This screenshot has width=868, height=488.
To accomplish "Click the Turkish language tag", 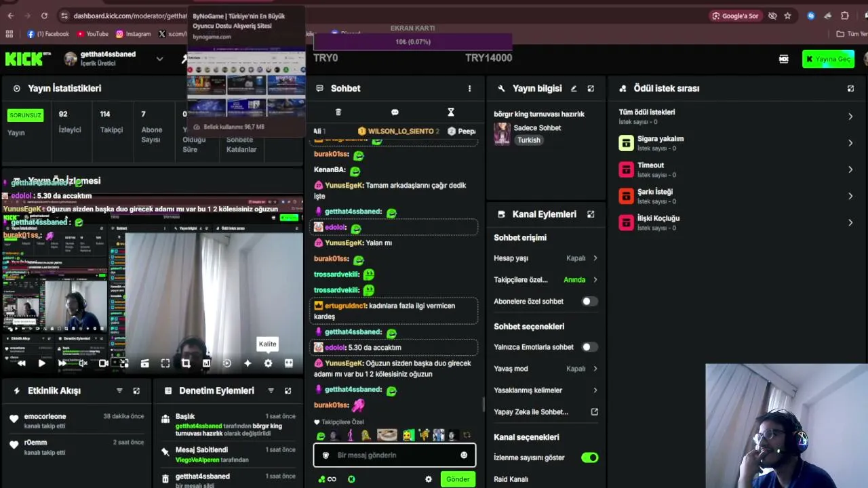I will point(529,140).
